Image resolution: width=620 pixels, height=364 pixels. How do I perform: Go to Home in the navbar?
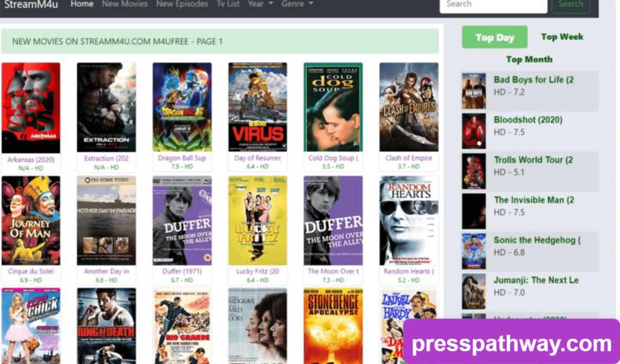[x=82, y=4]
